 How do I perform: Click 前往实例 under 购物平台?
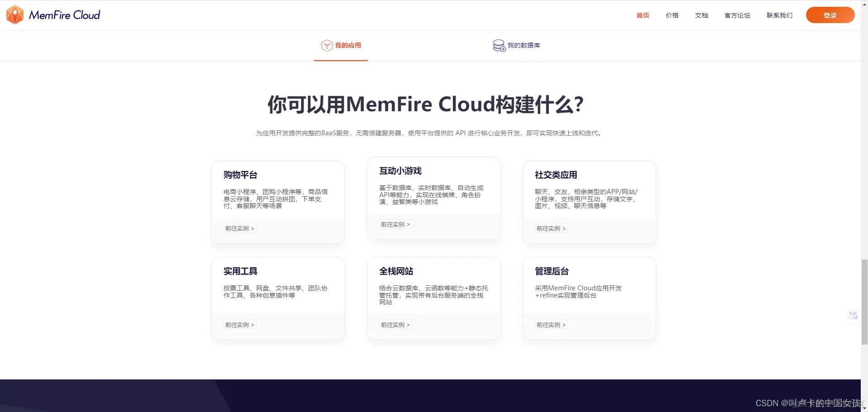[240, 228]
